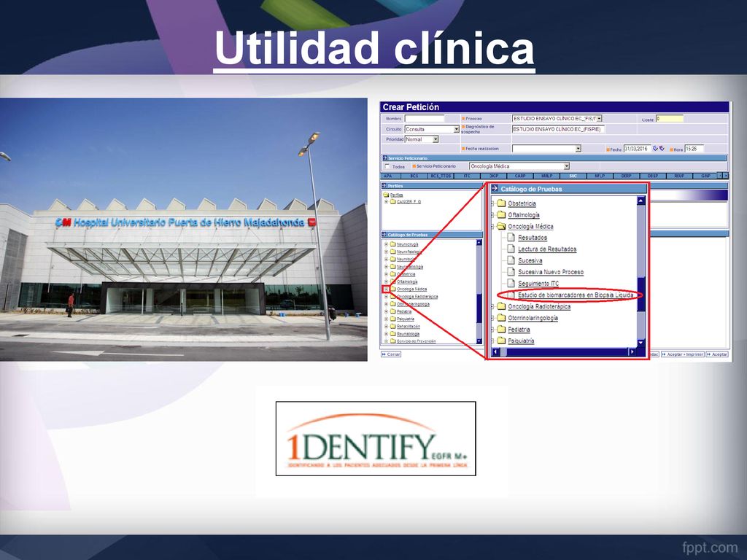Viewport: 747px width, 560px height.
Task: Click enlarged catalog scrollbar up arrow
Action: [640, 201]
